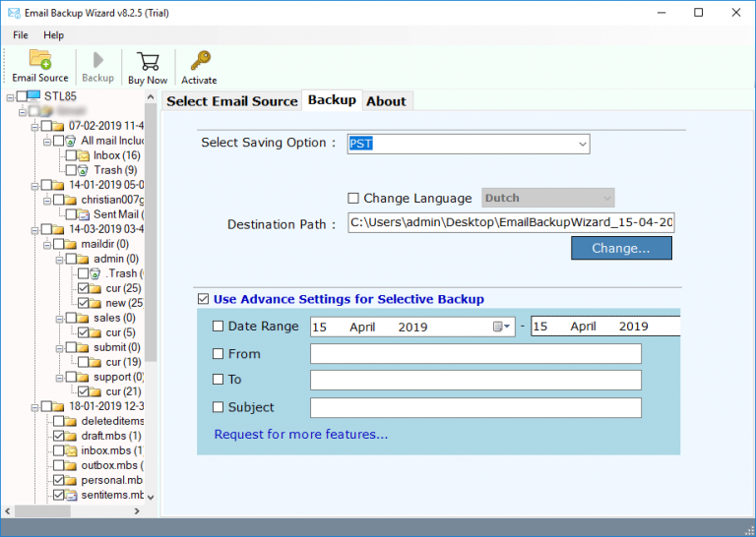The height and width of the screenshot is (537, 756).
Task: Click the Request for more features link
Action: pyautogui.click(x=300, y=435)
